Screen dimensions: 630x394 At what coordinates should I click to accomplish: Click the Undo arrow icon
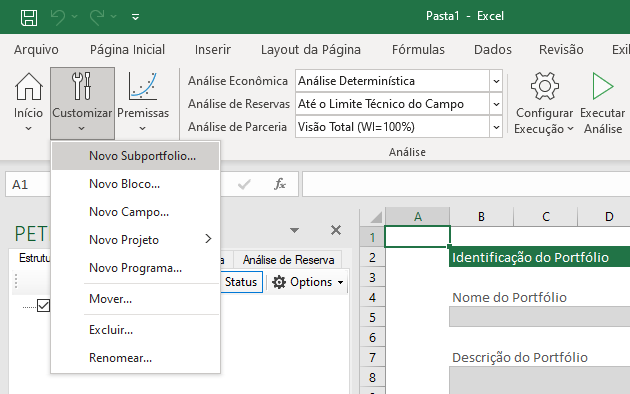[58, 17]
